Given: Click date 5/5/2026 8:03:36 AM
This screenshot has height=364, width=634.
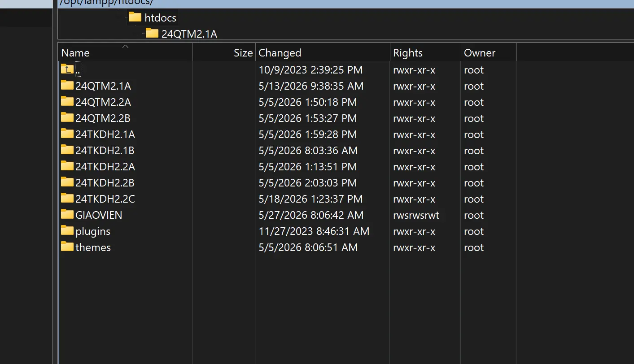Looking at the screenshot, I should (308, 151).
